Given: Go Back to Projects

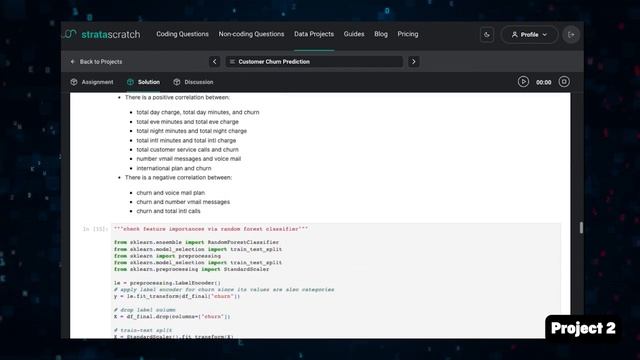Looking at the screenshot, I should point(96,62).
